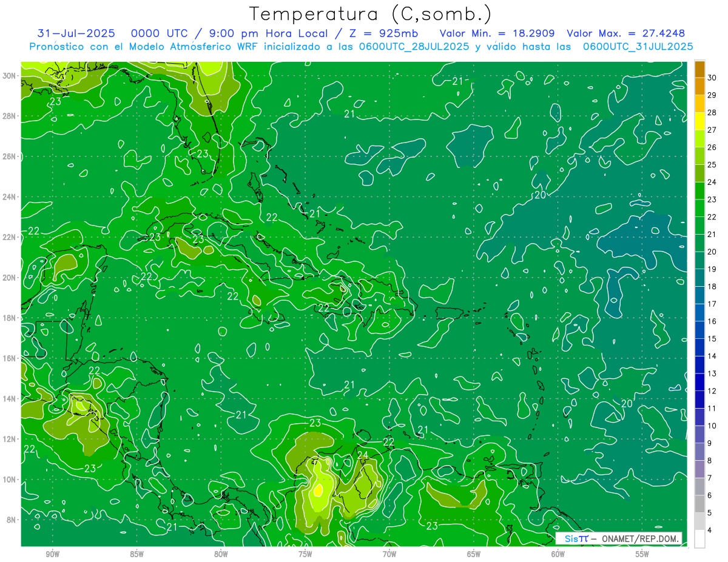Click "Valor Max. = 27.4248" text
The width and height of the screenshot is (728, 562).
[x=626, y=33]
